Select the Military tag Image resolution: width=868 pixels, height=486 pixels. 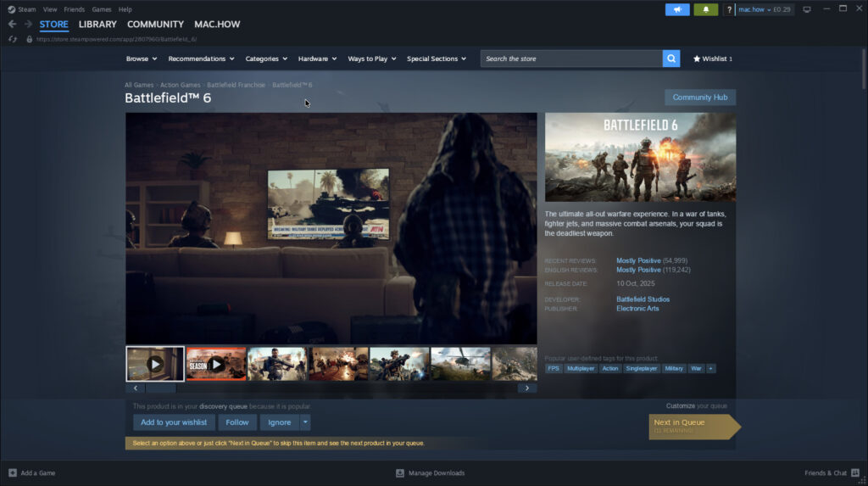pyautogui.click(x=674, y=368)
